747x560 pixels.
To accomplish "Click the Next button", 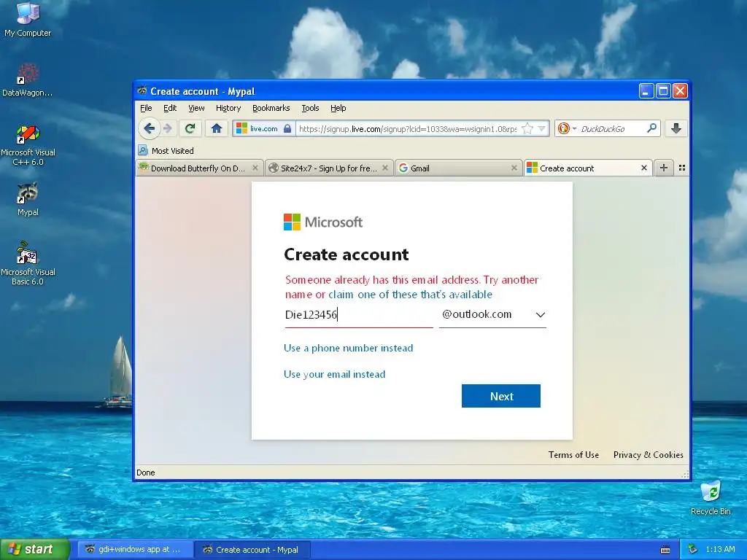I will tap(500, 396).
